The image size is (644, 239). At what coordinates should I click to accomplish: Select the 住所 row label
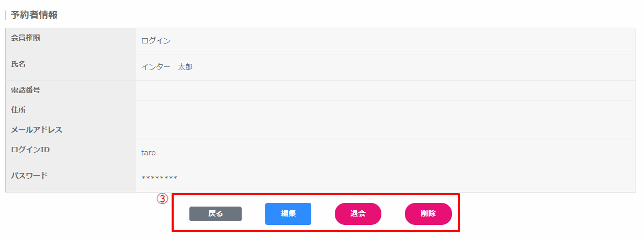18,110
